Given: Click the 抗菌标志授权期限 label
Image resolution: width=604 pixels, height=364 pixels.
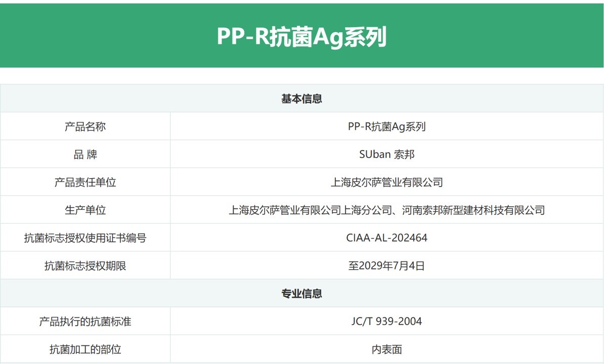Looking at the screenshot, I should click(85, 265).
